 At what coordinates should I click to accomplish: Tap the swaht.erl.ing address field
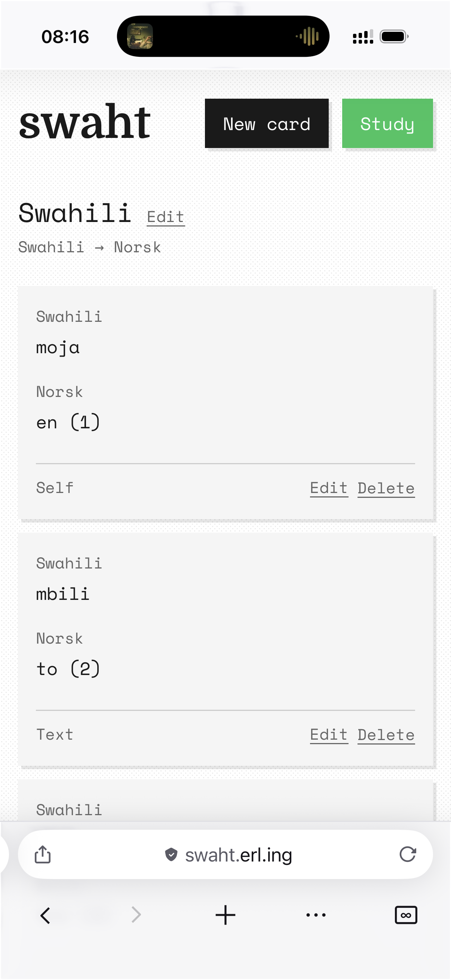click(238, 855)
